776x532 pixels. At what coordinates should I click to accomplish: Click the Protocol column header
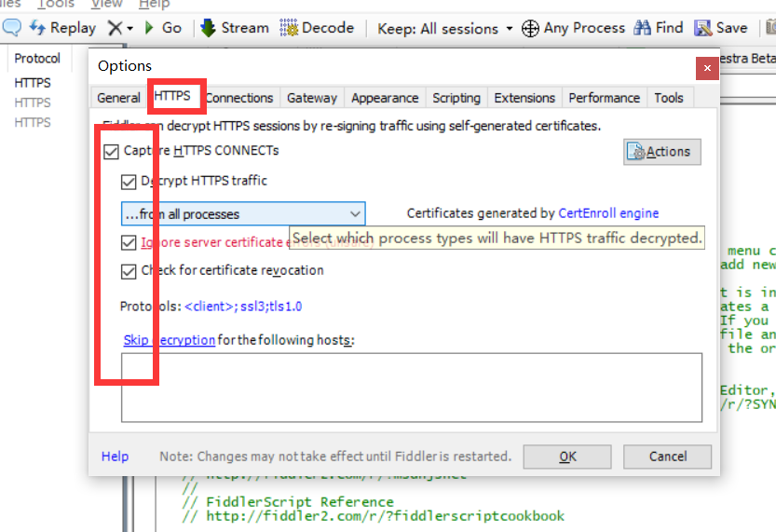pos(37,59)
